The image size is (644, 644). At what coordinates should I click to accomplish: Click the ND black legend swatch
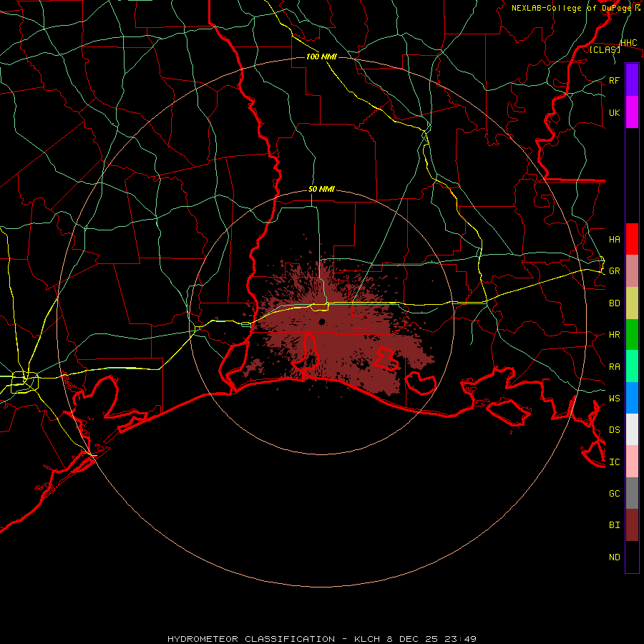coord(632,557)
